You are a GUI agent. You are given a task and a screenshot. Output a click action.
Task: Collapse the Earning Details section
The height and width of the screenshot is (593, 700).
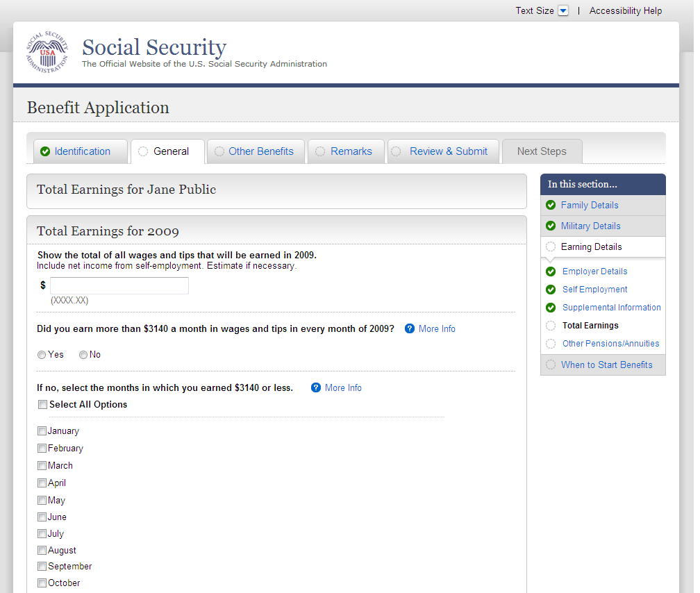coord(591,247)
